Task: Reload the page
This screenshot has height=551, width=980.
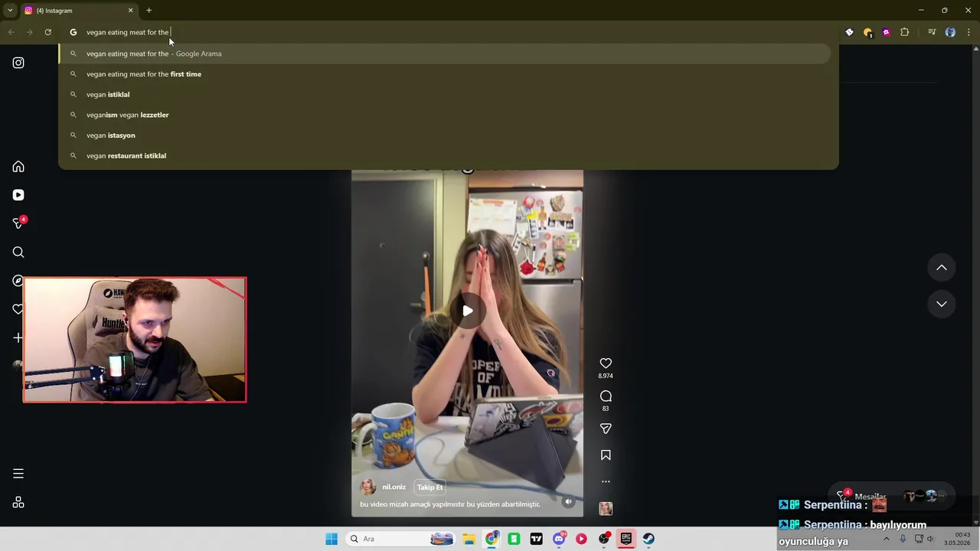Action: coord(47,32)
